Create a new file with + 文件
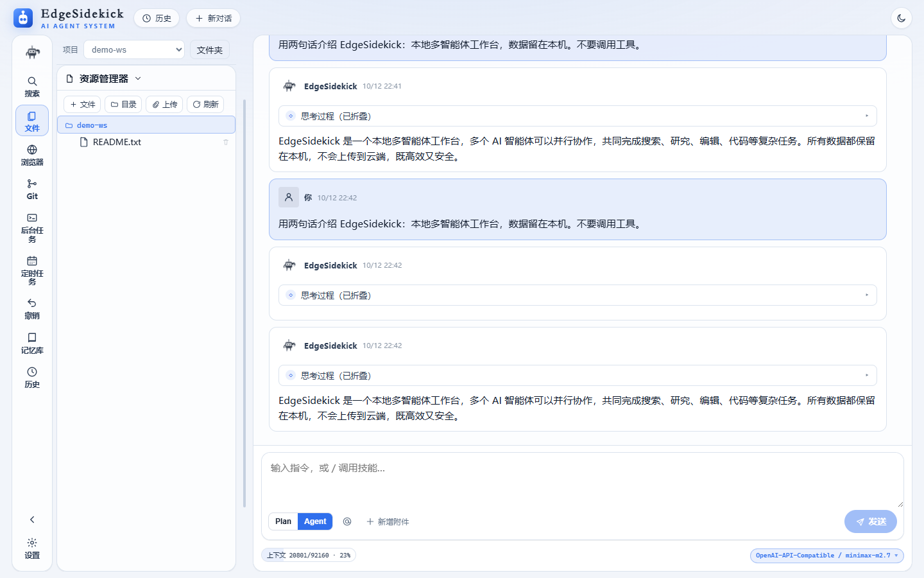Viewport: 924px width, 578px height. coord(83,104)
